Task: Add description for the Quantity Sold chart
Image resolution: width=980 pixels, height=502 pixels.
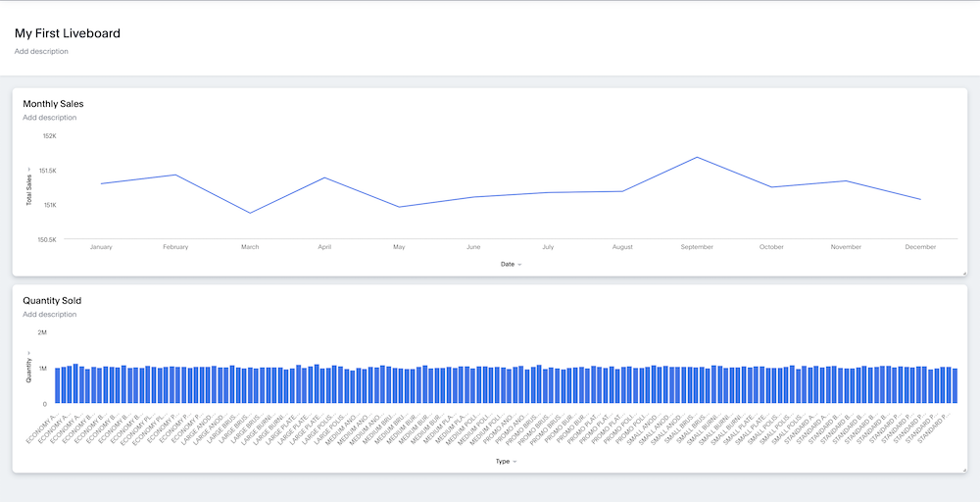Action: coord(50,315)
